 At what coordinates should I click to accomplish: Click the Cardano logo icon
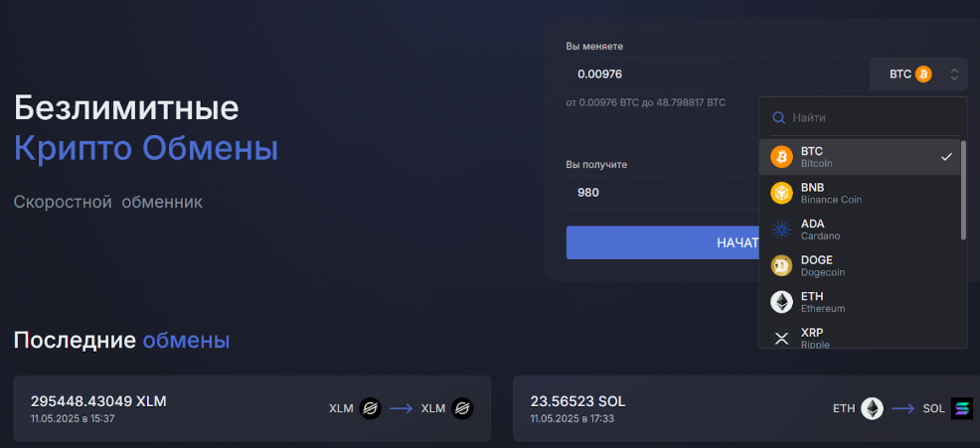pyautogui.click(x=781, y=229)
